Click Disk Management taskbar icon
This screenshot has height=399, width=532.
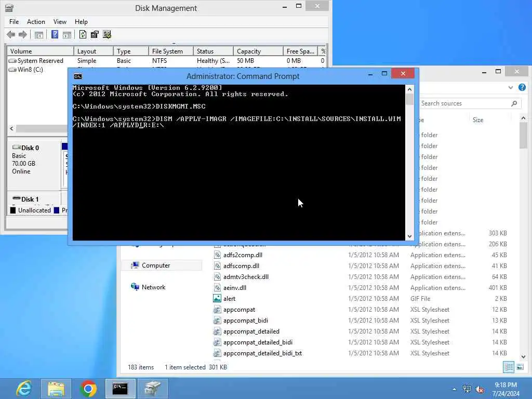point(152,389)
